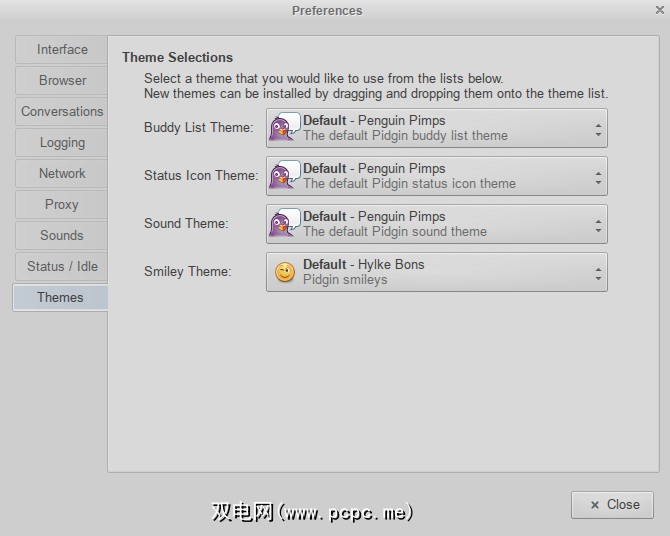The image size is (670, 536).
Task: Show the Proxy tab
Action: coord(62,204)
